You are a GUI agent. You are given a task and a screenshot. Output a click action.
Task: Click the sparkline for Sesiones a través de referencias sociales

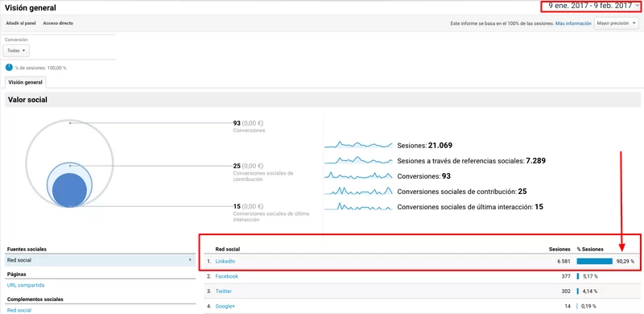click(358, 160)
